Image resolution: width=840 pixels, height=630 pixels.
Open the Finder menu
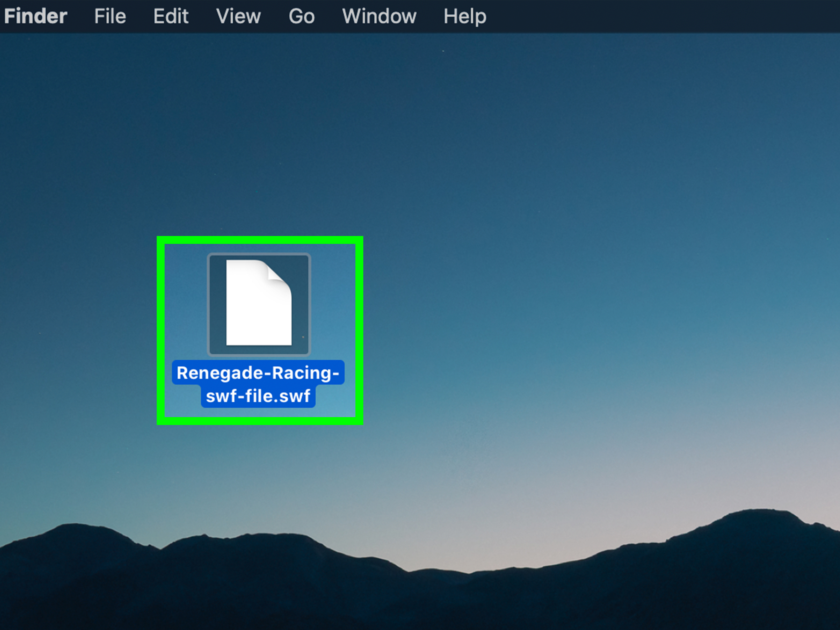point(35,16)
